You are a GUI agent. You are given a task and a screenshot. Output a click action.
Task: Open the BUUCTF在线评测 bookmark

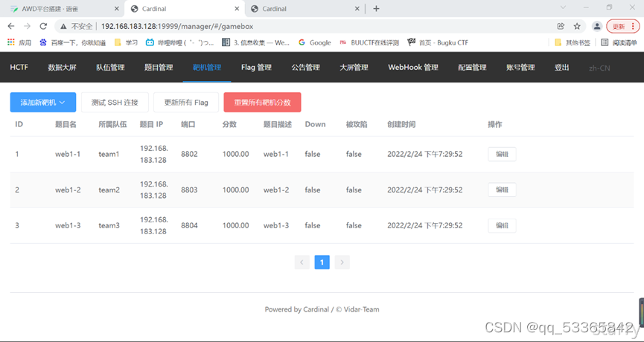pos(369,42)
